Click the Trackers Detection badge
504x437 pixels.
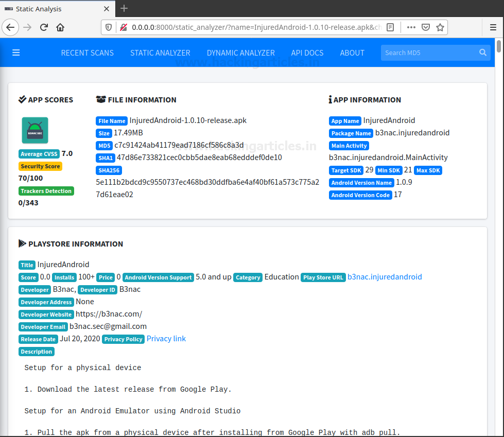(x=46, y=191)
